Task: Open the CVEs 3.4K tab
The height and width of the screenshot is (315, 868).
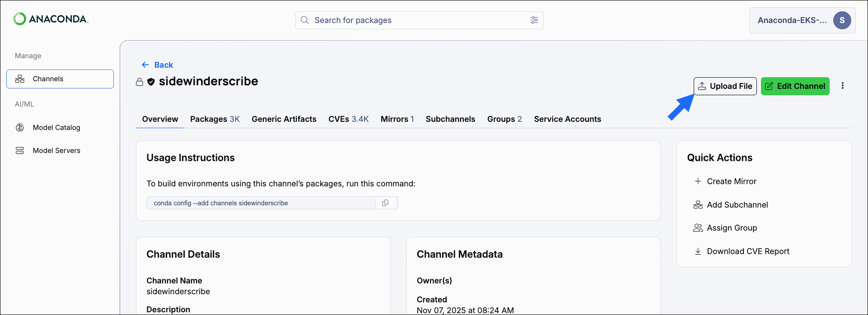Action: pyautogui.click(x=349, y=119)
